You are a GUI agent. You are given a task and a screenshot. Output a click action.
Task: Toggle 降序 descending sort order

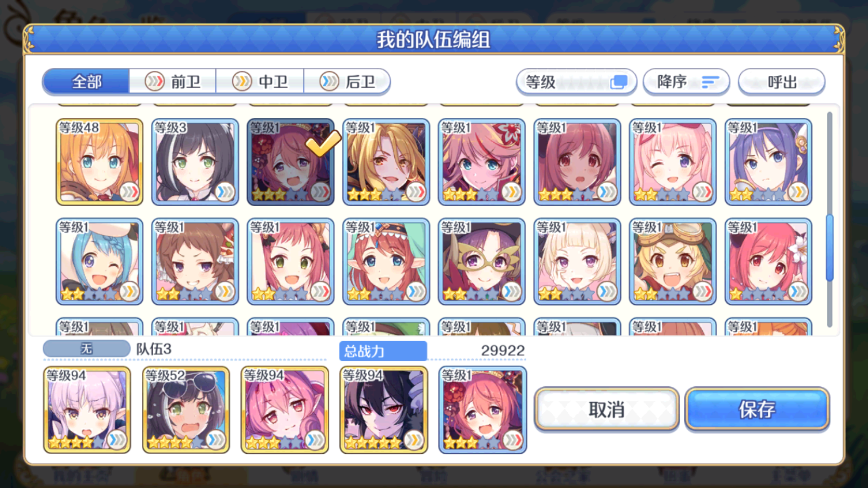click(686, 82)
